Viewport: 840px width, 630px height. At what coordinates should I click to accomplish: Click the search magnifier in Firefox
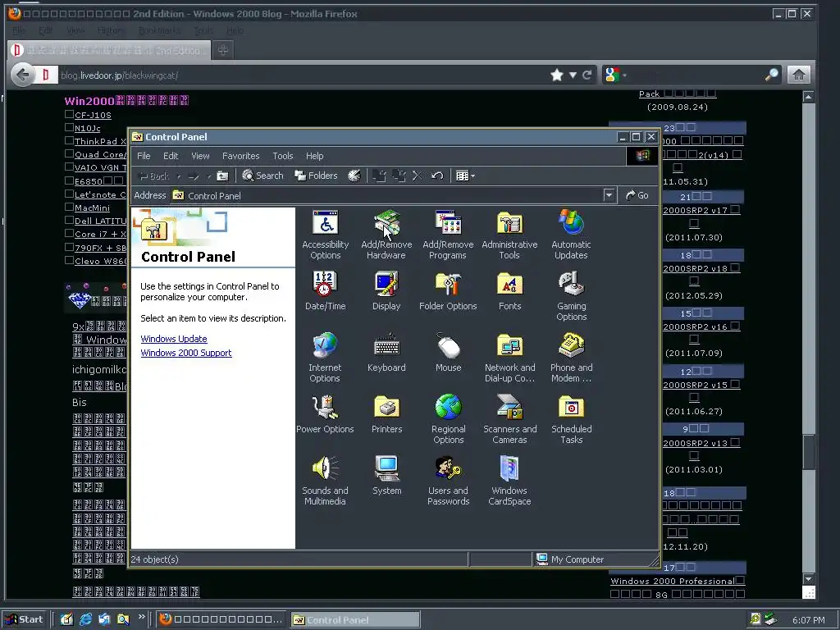[x=771, y=75]
